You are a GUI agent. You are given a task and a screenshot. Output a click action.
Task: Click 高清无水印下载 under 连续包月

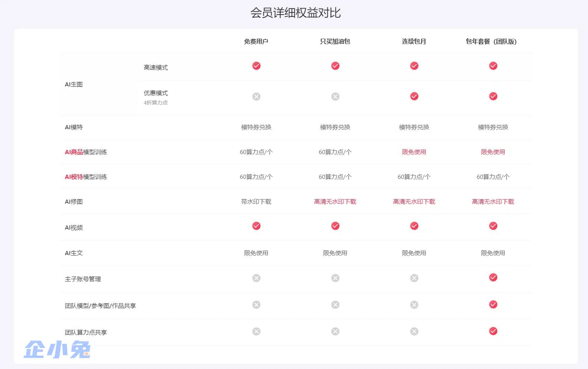[414, 202]
